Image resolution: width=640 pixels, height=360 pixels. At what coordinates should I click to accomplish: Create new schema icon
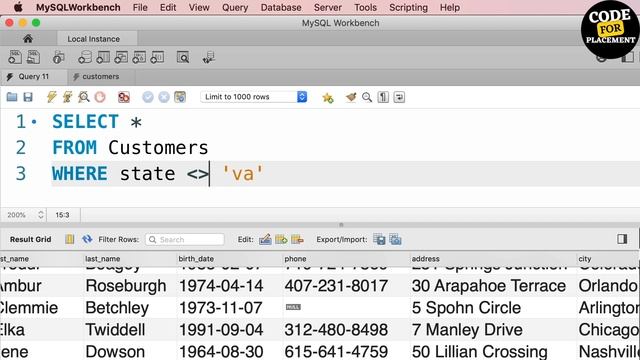click(x=85, y=58)
